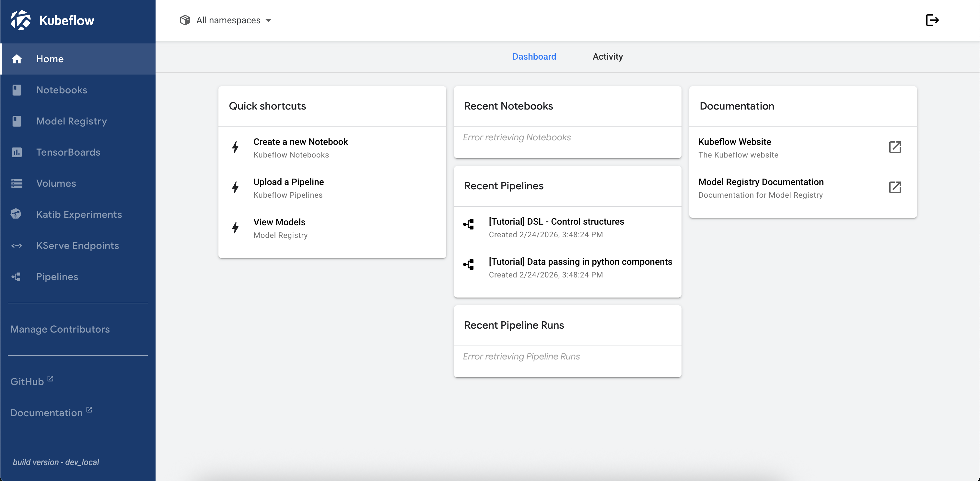Click the Kubeflow logo icon
The image size is (980, 481).
click(x=20, y=20)
